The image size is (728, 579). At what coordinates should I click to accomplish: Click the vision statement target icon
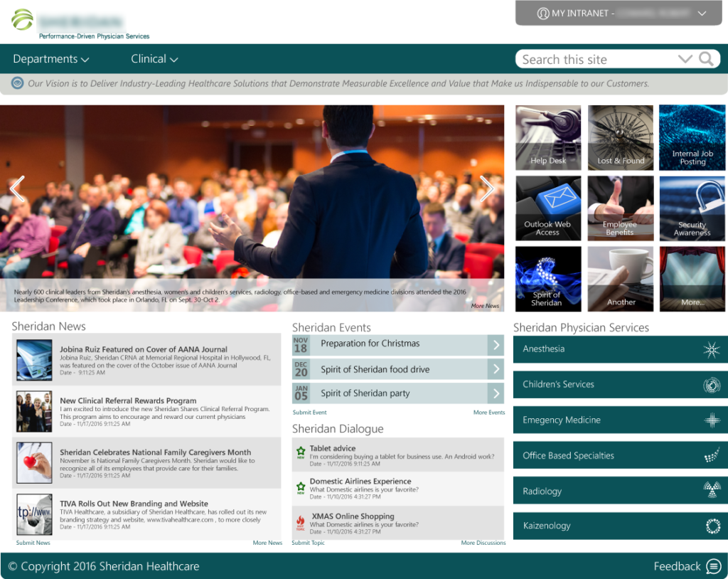pyautogui.click(x=17, y=83)
